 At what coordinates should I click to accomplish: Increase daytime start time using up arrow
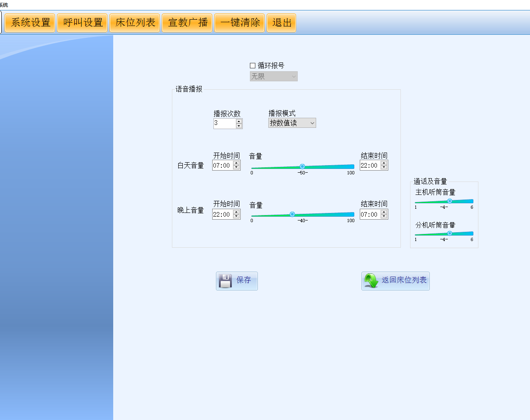[x=236, y=163]
